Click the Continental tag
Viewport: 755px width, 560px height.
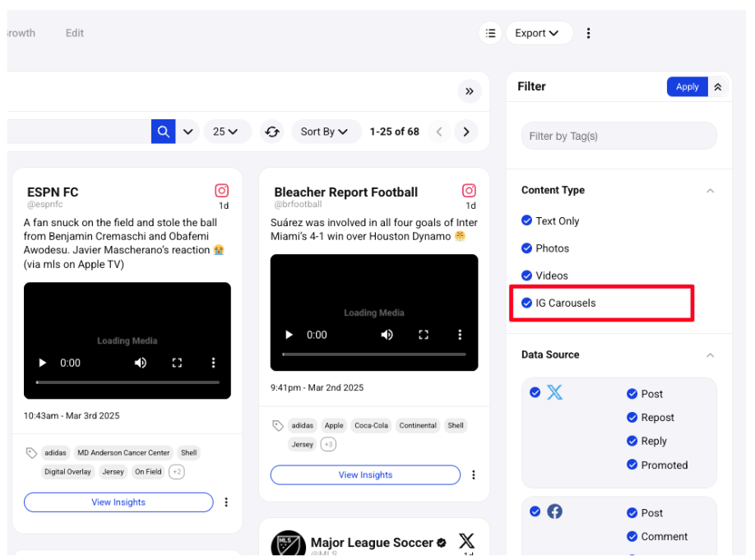[x=418, y=425]
